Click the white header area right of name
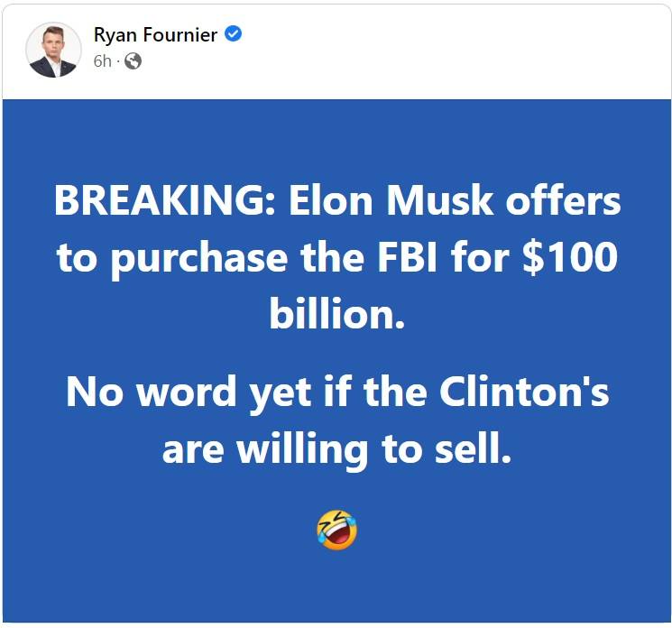Screen dimensions: 672x628 pyautogui.click(x=455, y=51)
